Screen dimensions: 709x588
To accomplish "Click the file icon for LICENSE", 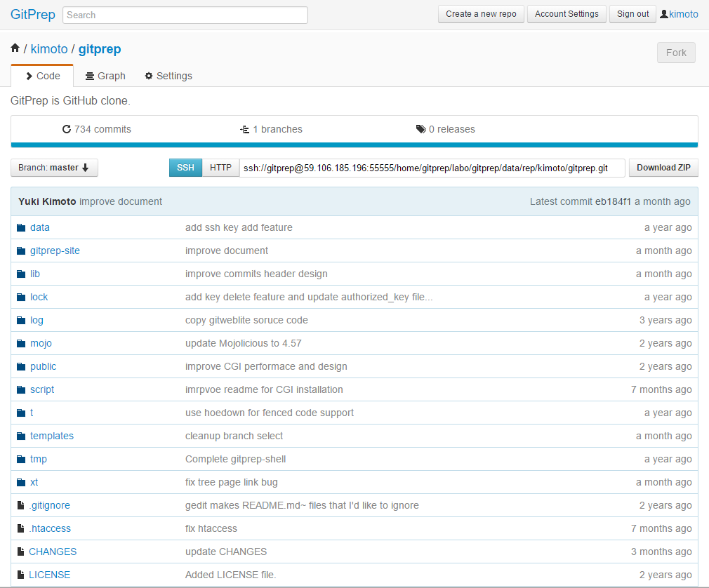I will click(20, 575).
